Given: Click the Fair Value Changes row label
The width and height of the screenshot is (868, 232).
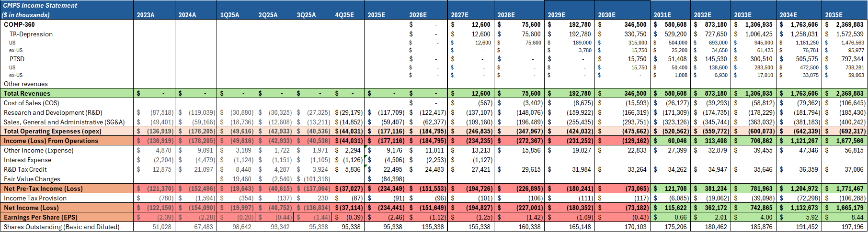Looking at the screenshot, I should (x=32, y=179).
